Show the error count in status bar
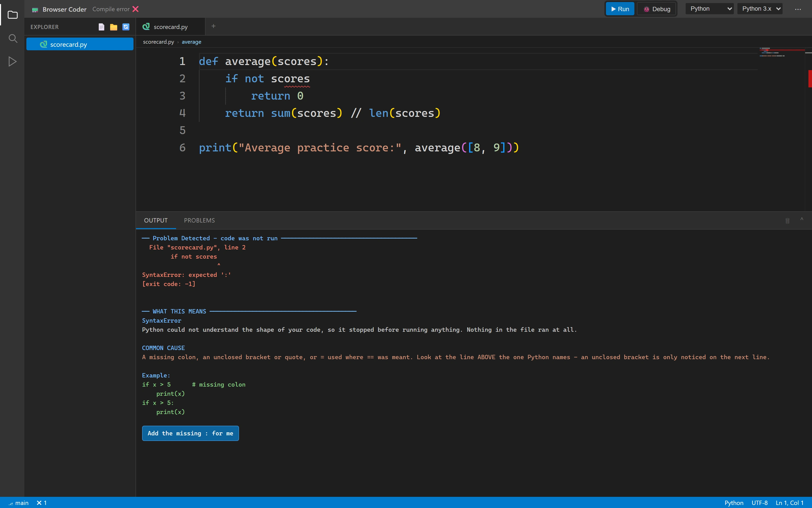Screen dimensions: 812x508 tap(42, 503)
